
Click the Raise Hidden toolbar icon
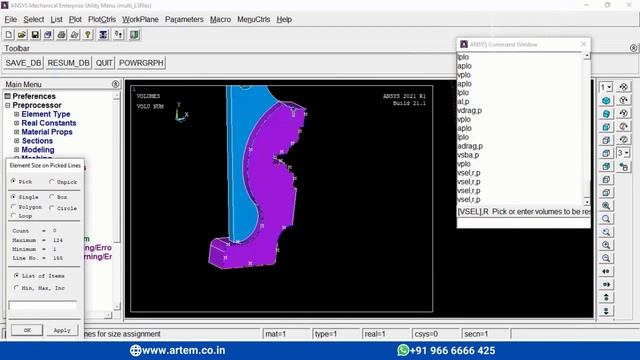point(103,35)
